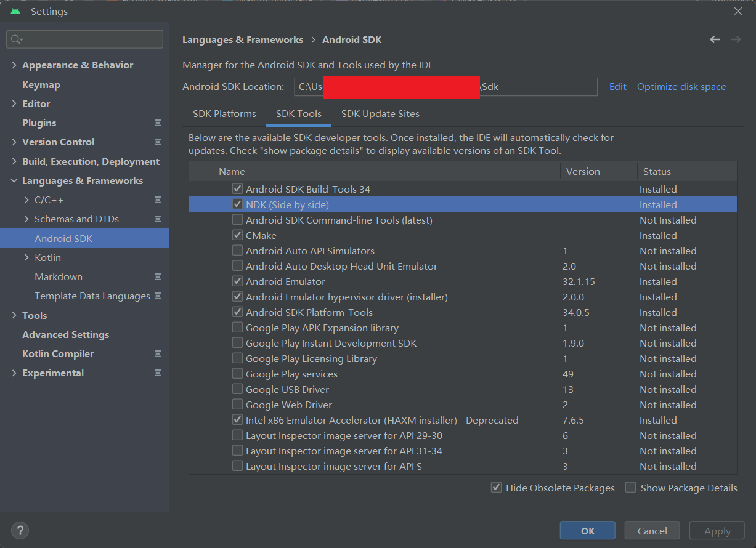This screenshot has height=548, width=756.
Task: Click the search magnifier in the settings search field
Action: (x=14, y=39)
